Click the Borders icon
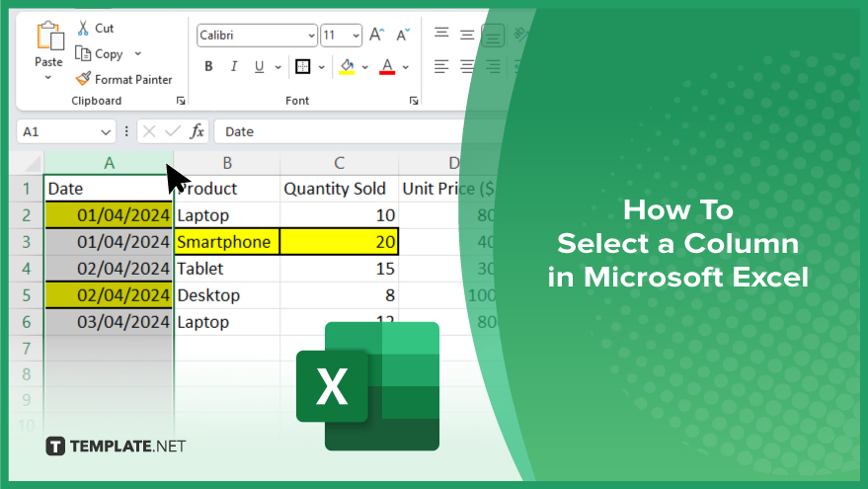 coord(302,66)
